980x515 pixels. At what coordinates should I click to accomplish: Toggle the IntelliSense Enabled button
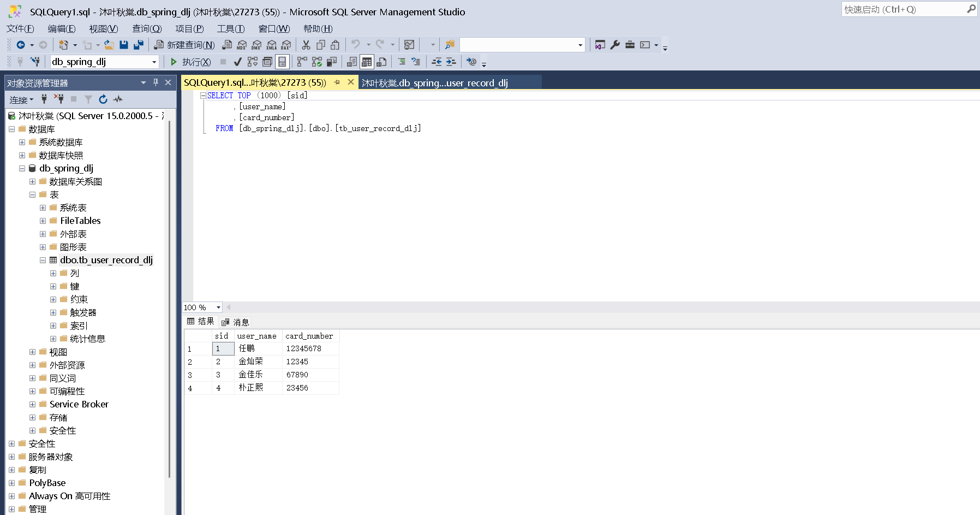[x=282, y=62]
